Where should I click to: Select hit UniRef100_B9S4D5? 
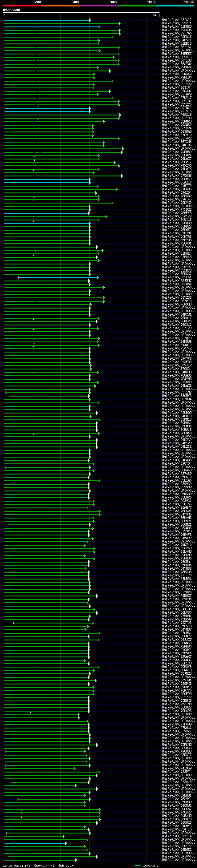point(177,30)
